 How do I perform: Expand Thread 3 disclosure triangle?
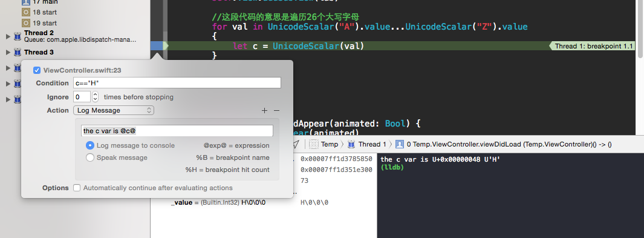click(8, 52)
